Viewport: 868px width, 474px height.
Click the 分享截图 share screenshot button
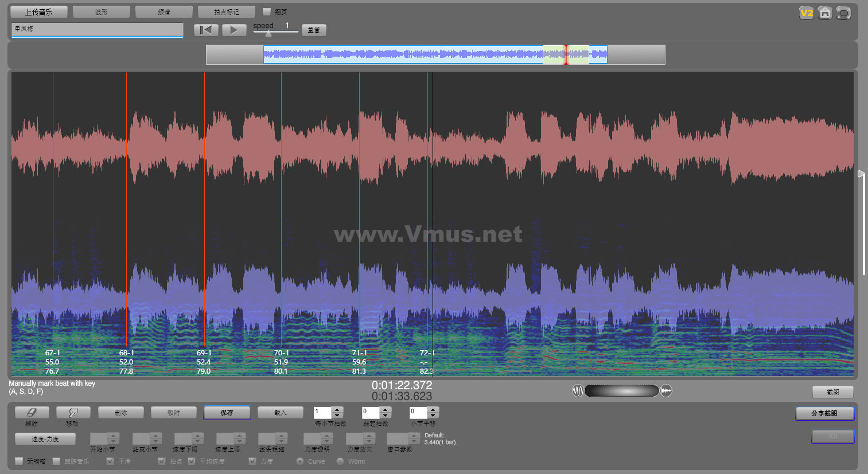(824, 413)
